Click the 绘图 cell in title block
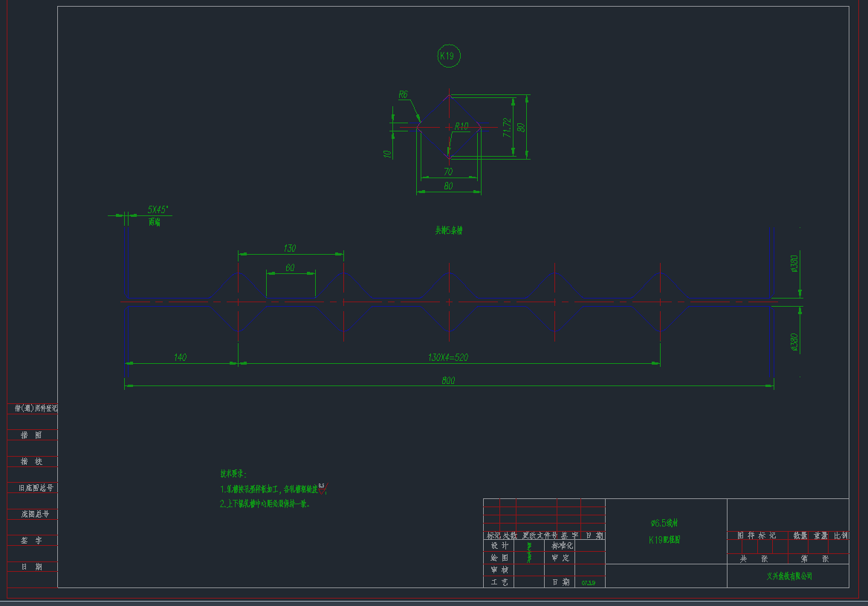Viewport: 868px width, 606px height. [499, 558]
